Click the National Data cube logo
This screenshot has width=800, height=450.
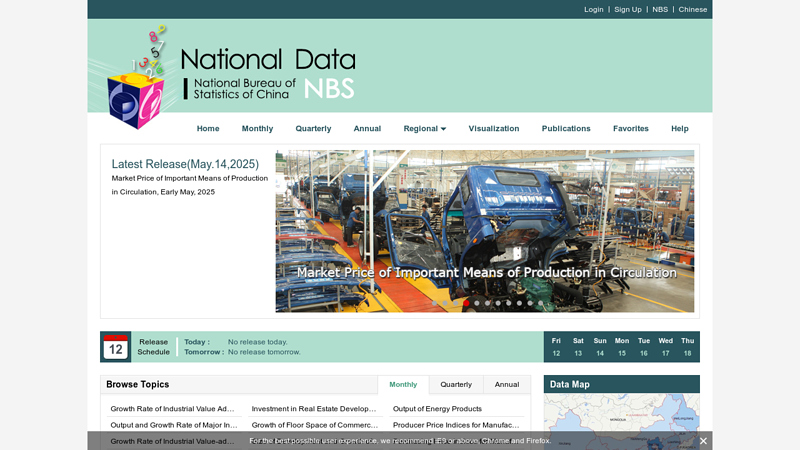[x=135, y=77]
